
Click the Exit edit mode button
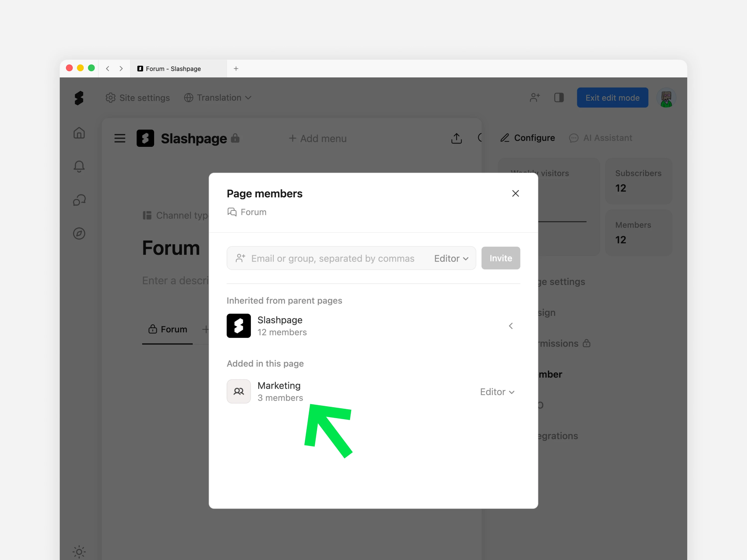click(x=612, y=98)
